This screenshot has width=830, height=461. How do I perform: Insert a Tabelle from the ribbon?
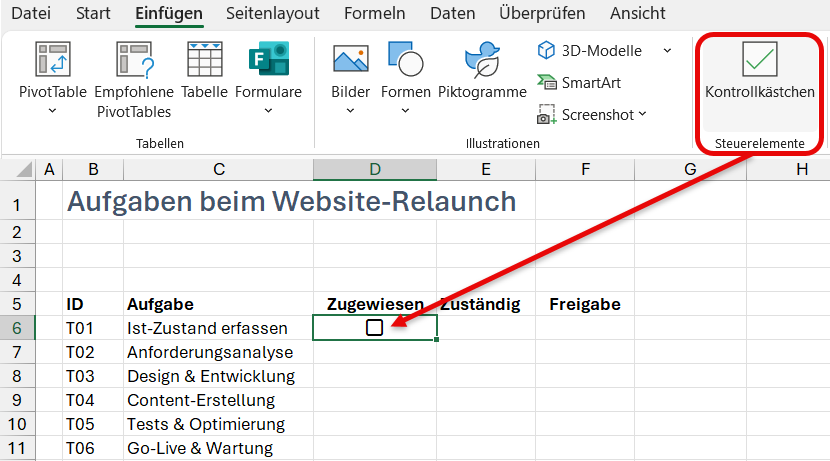pos(204,60)
